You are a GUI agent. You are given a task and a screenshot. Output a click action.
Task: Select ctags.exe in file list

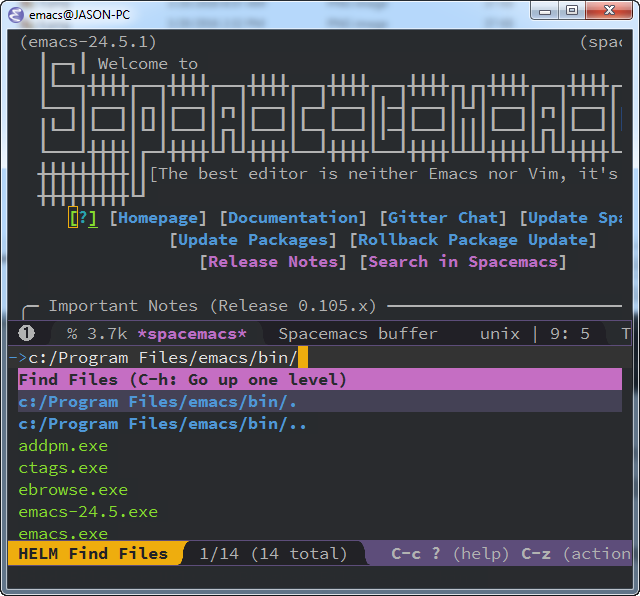[x=63, y=468]
